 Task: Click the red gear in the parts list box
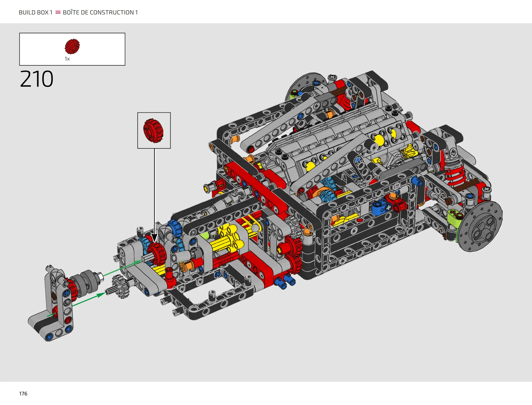coord(72,46)
